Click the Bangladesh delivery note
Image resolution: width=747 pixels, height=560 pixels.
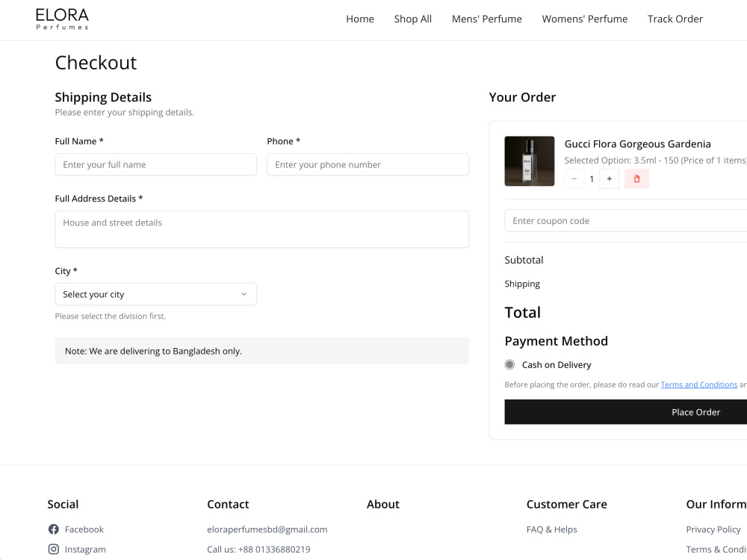tap(262, 351)
